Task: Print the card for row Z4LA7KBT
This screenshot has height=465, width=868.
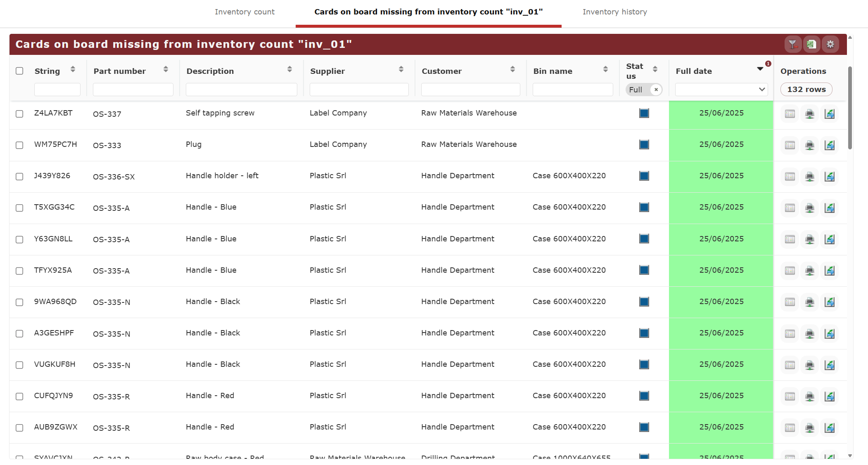Action: pos(810,114)
